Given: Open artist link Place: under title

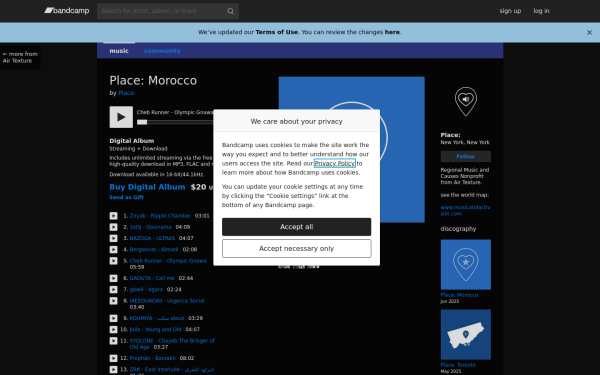Looking at the screenshot, I should click(127, 93).
